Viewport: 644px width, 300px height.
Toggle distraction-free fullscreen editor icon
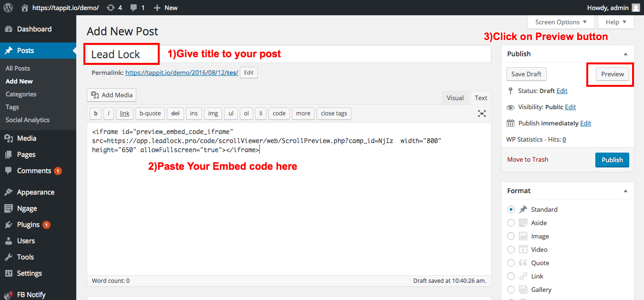click(482, 114)
